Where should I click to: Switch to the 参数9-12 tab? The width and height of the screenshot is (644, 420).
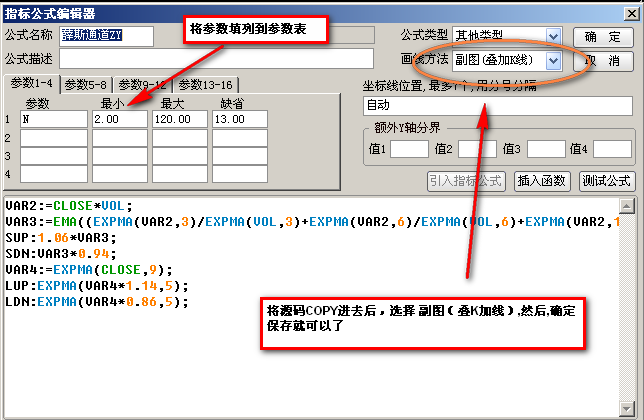click(142, 85)
